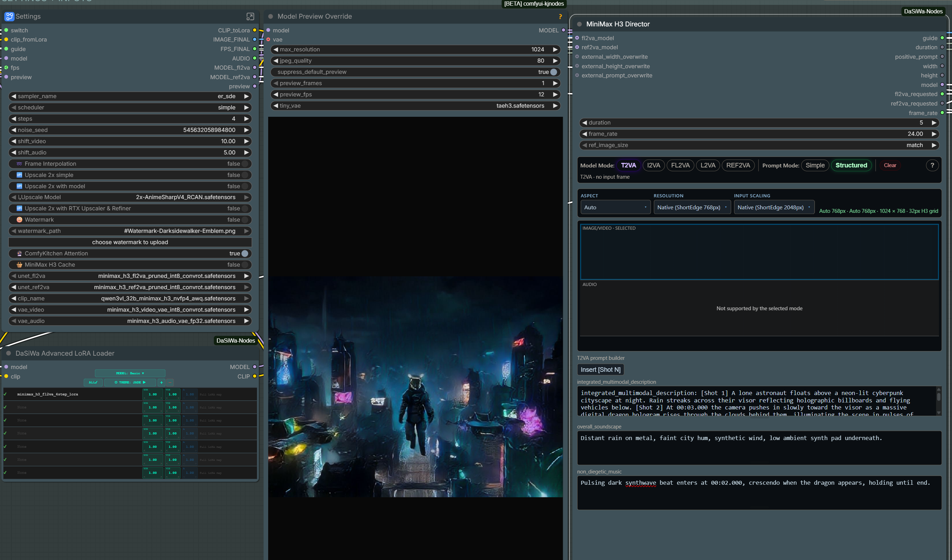Select the I2VA model mode
Image resolution: width=952 pixels, height=560 pixels.
653,165
